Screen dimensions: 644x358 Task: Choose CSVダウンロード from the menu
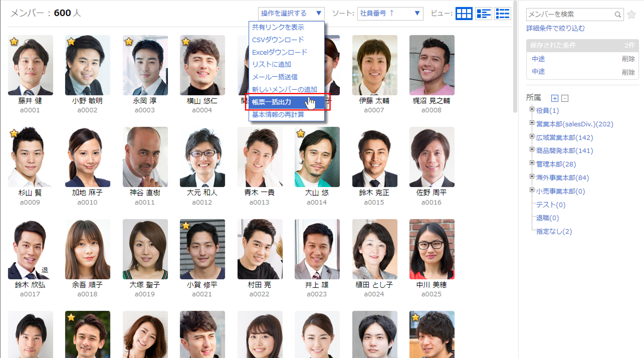[x=278, y=40]
